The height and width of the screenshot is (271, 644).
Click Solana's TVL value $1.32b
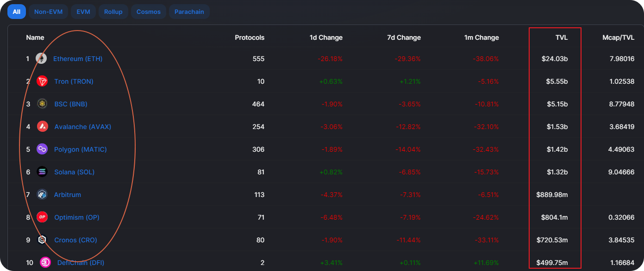coord(557,172)
